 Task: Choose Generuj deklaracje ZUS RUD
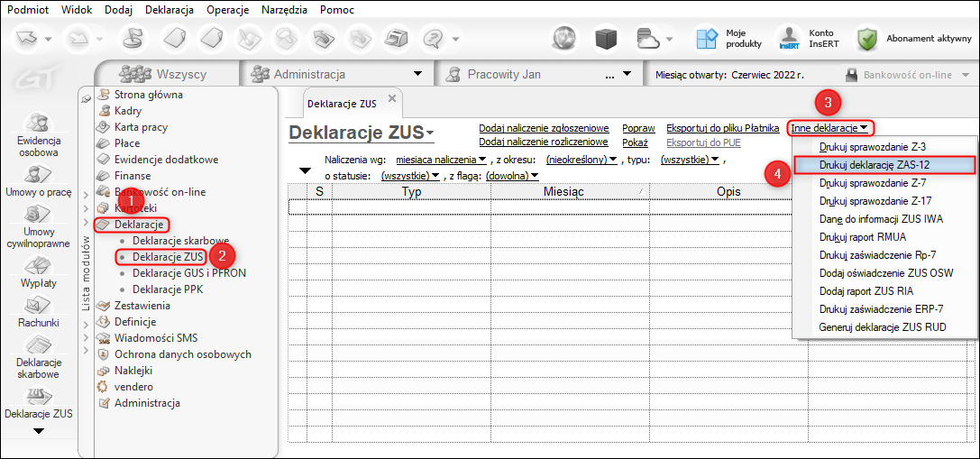pyautogui.click(x=884, y=327)
